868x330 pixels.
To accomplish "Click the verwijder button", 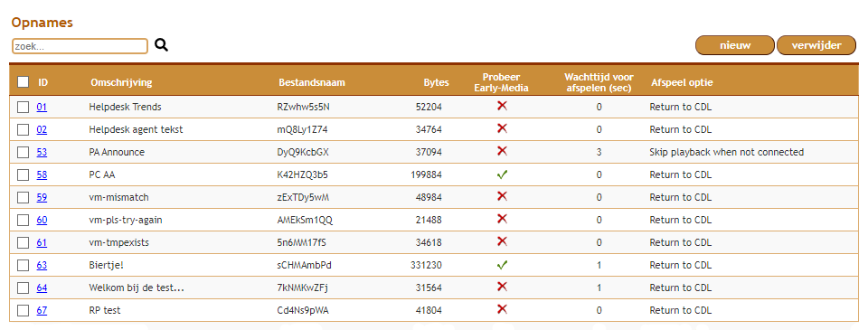I will point(816,45).
